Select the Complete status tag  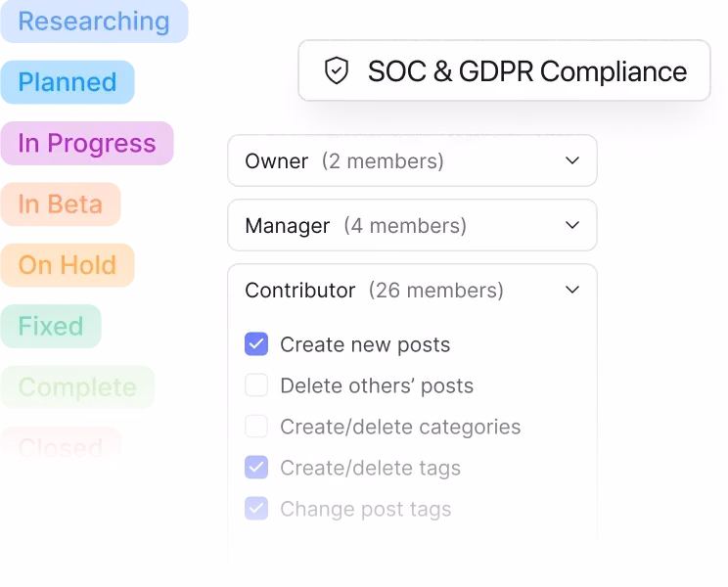77,387
